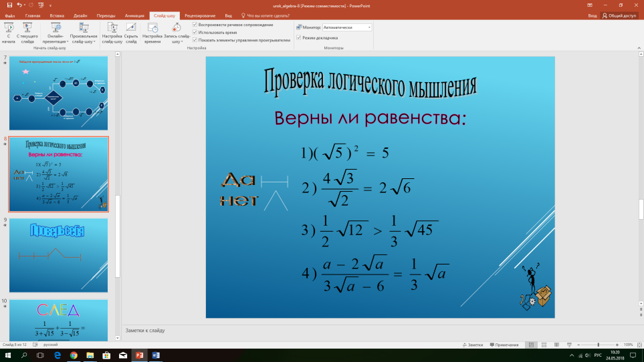
Task: Switch to Вид tab
Action: [228, 15]
